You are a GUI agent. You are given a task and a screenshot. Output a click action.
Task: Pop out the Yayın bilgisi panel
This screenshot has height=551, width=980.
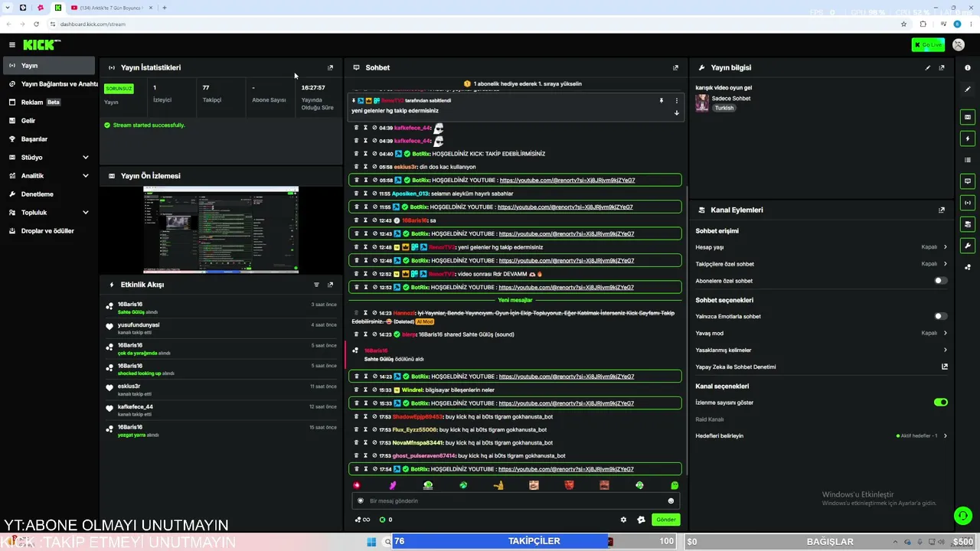(942, 67)
